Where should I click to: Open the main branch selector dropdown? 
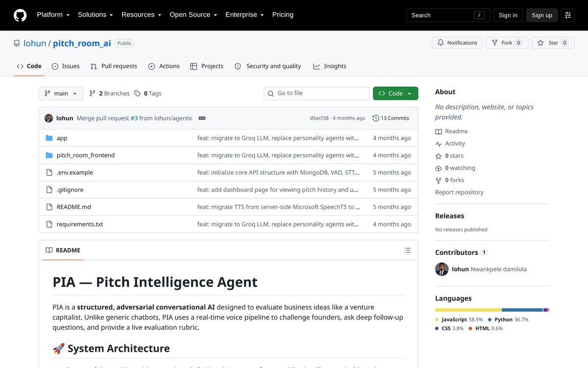tap(61, 93)
